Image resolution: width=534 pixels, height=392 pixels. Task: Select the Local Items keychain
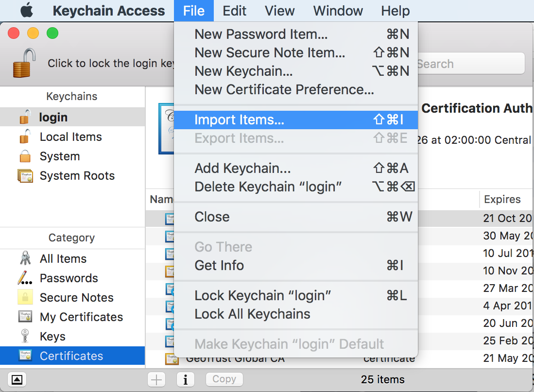click(x=72, y=136)
